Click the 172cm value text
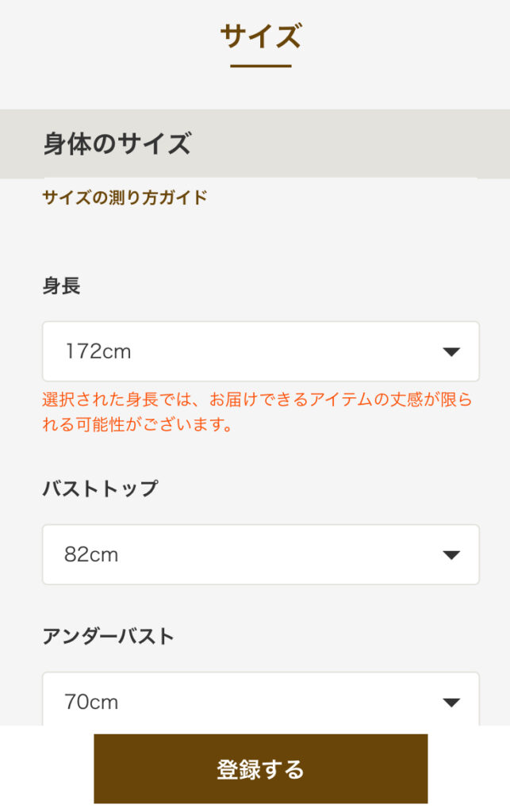 coord(98,351)
